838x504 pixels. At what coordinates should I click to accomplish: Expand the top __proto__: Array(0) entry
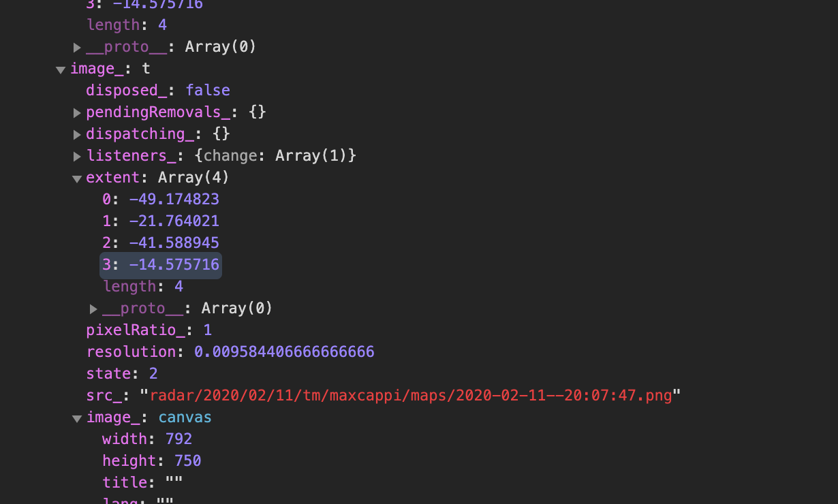click(x=77, y=47)
